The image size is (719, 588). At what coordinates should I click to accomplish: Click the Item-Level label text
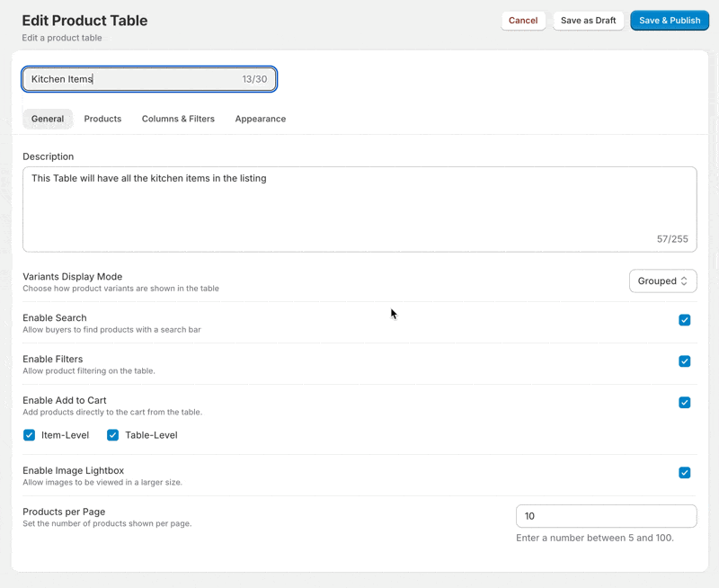click(x=65, y=435)
